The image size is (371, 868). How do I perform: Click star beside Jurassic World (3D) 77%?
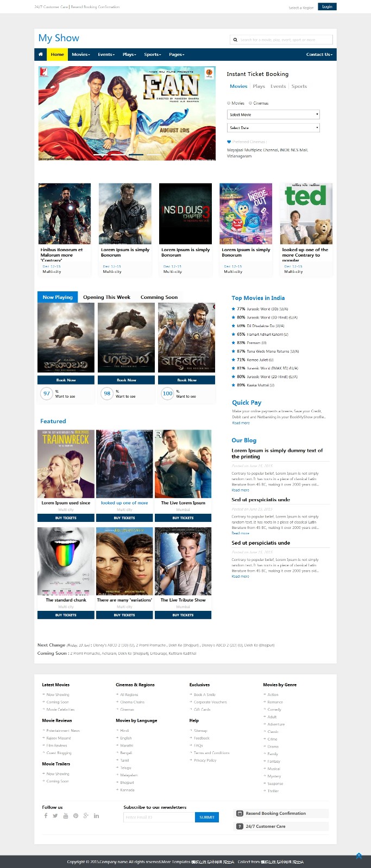coord(234,309)
